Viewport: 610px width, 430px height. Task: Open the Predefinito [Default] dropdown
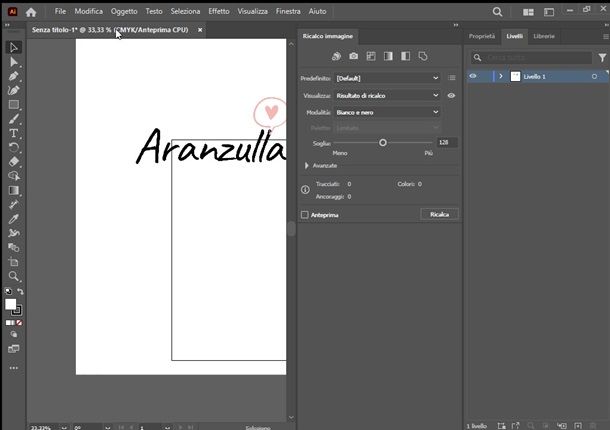pyautogui.click(x=387, y=78)
